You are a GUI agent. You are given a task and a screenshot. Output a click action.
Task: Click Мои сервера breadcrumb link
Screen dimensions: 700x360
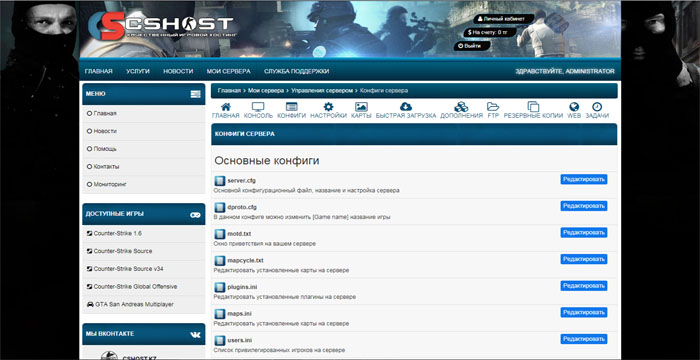(266, 91)
